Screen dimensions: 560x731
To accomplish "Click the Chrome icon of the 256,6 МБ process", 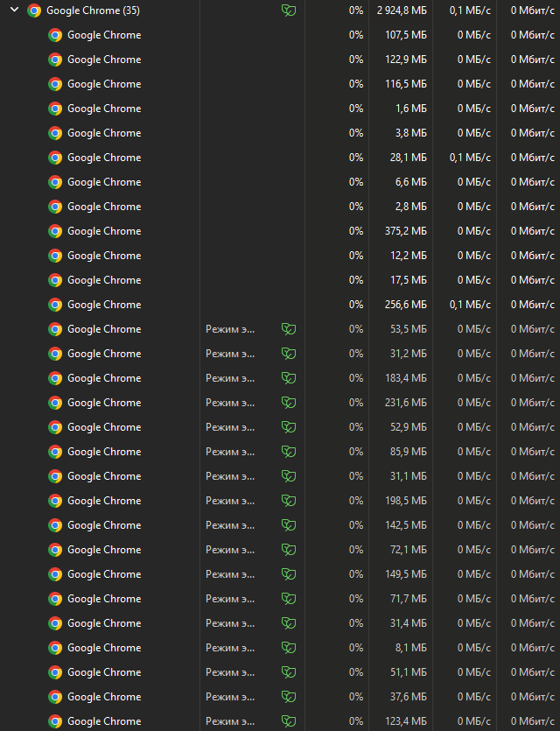I will click(x=55, y=305).
